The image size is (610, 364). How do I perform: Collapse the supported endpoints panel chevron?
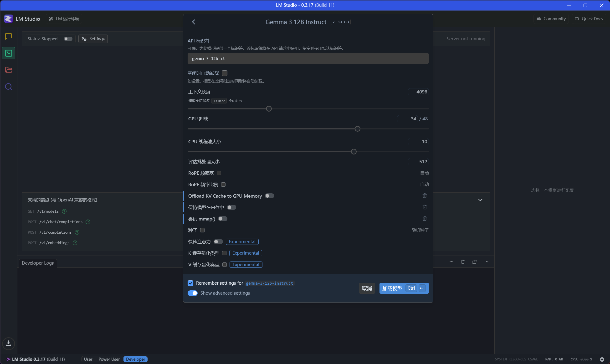point(480,200)
